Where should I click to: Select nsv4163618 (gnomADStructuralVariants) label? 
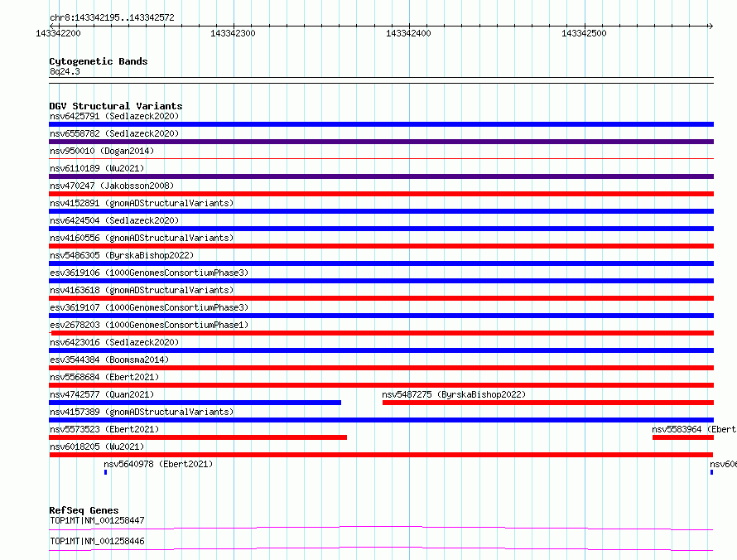pos(142,290)
